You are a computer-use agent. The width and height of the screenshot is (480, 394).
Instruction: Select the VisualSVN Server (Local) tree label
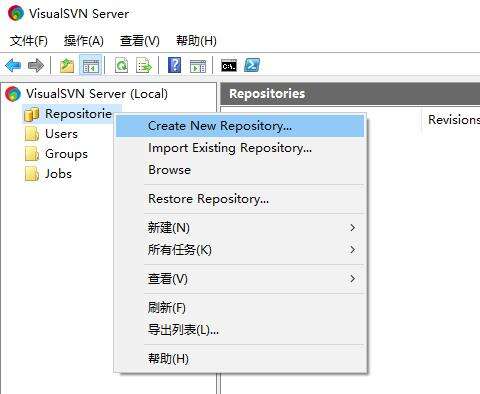(x=97, y=94)
